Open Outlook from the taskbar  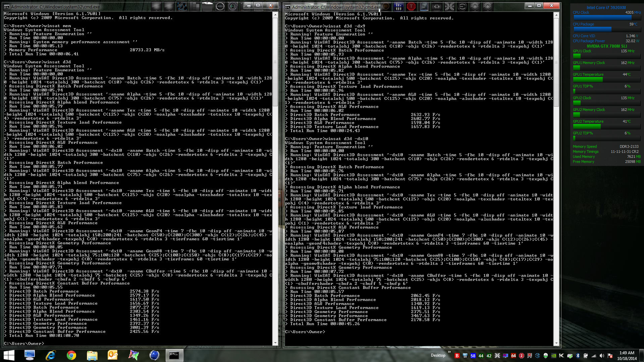[x=113, y=355]
